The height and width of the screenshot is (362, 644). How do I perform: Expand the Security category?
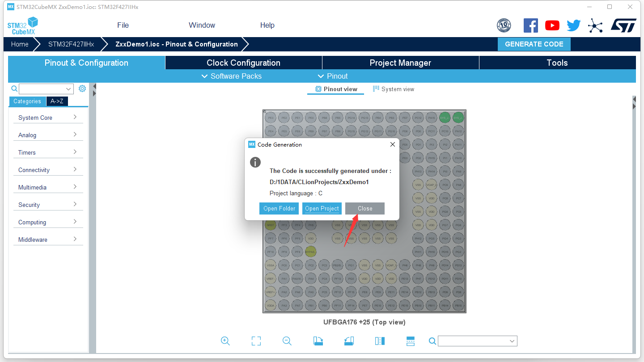coord(48,205)
